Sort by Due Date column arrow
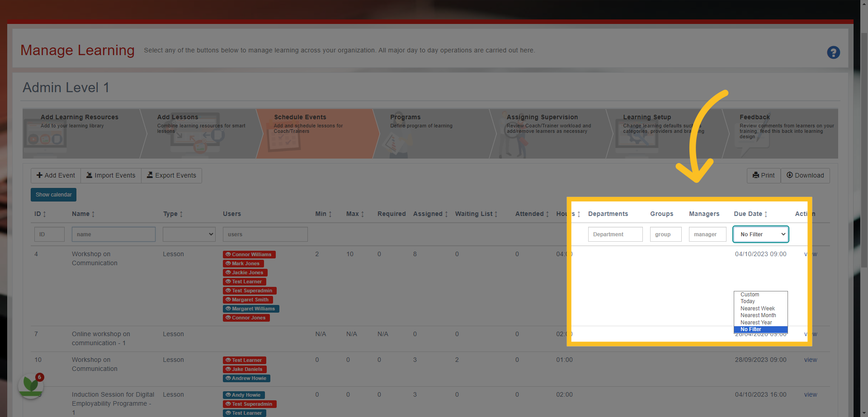 tap(766, 214)
